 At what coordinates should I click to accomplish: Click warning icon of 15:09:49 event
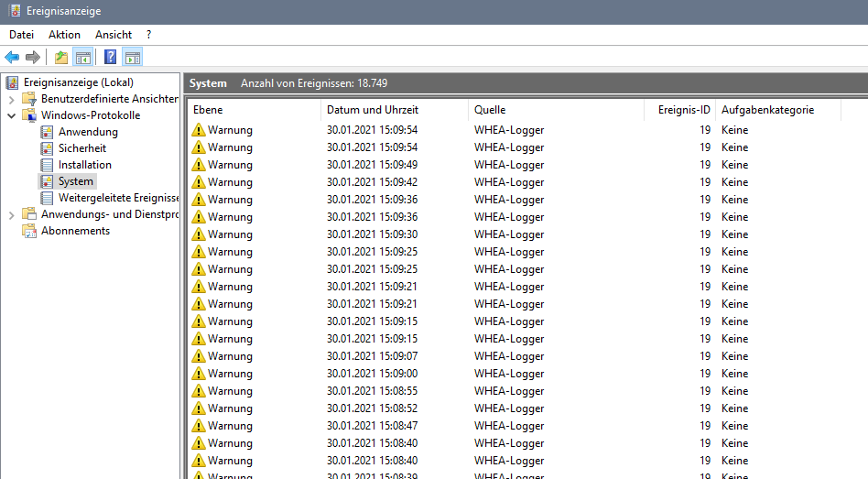pos(198,165)
